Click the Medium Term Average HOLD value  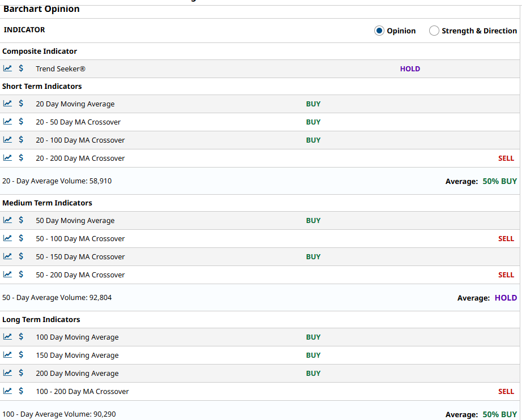tap(506, 298)
